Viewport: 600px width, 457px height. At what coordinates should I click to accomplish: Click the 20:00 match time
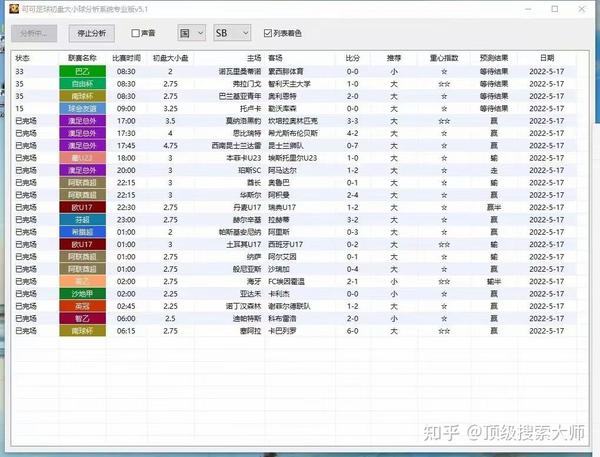coord(126,170)
